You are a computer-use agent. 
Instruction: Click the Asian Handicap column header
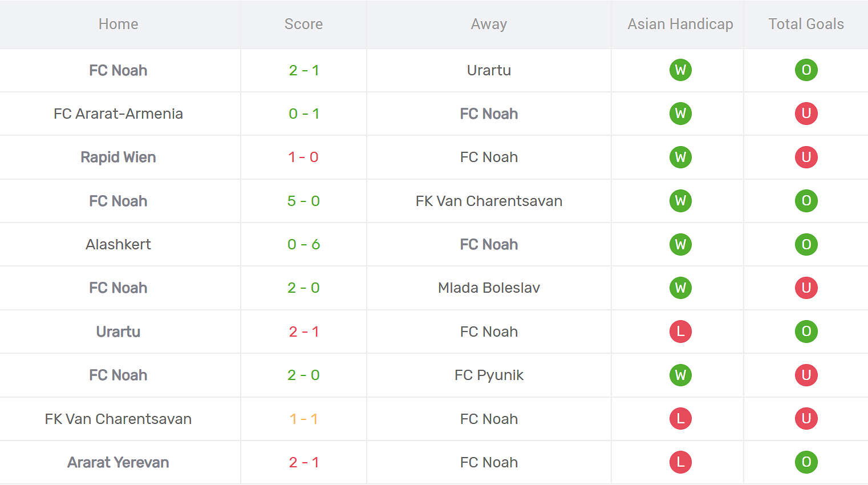point(680,24)
